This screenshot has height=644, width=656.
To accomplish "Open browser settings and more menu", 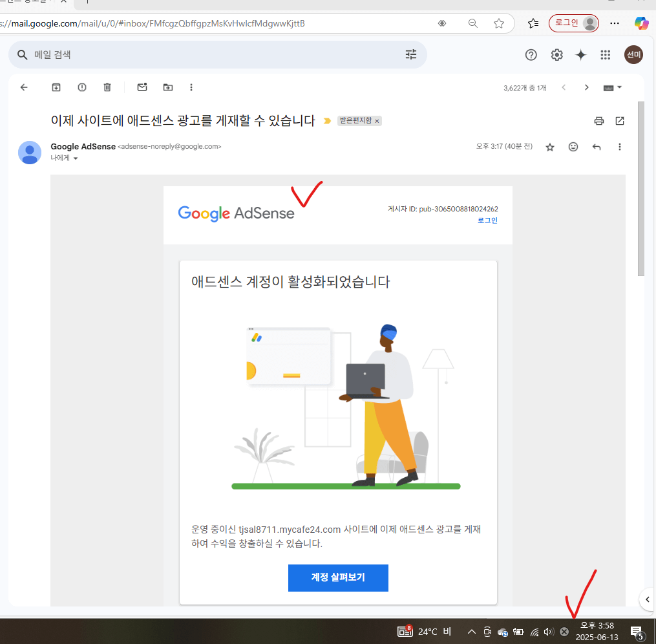I will tap(615, 23).
